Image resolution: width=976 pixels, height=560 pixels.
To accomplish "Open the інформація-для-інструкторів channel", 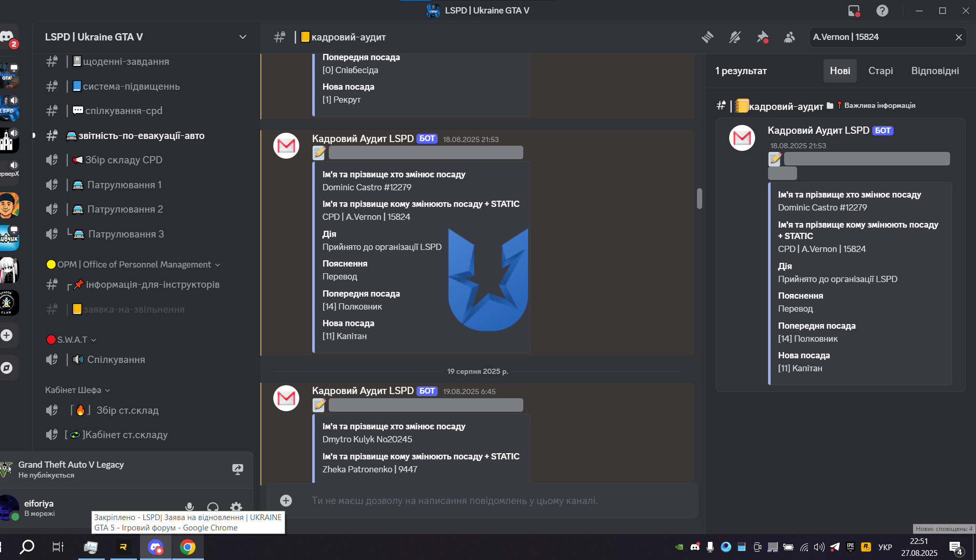I will (x=146, y=284).
